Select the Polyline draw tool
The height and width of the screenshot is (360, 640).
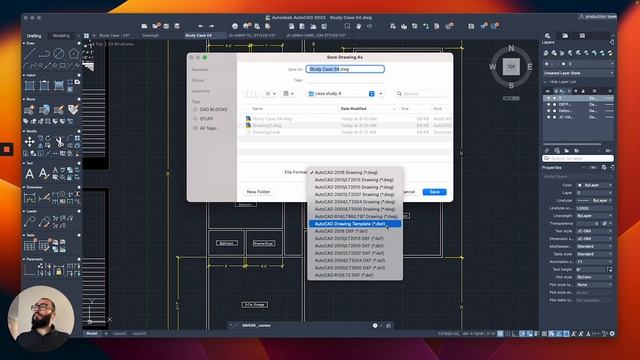[x=44, y=53]
